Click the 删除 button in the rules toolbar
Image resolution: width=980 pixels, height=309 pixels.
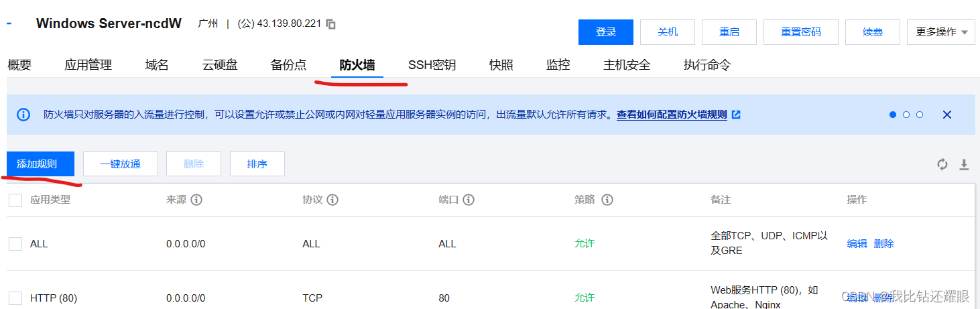point(194,164)
